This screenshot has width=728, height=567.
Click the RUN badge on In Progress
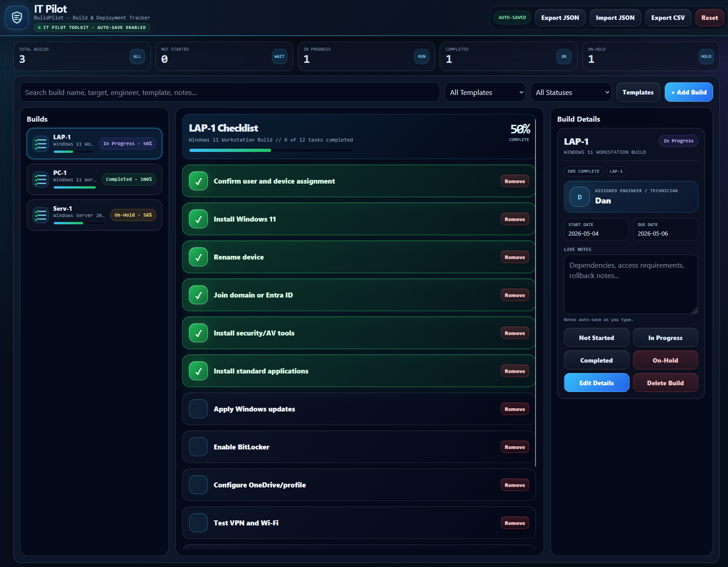pos(422,57)
